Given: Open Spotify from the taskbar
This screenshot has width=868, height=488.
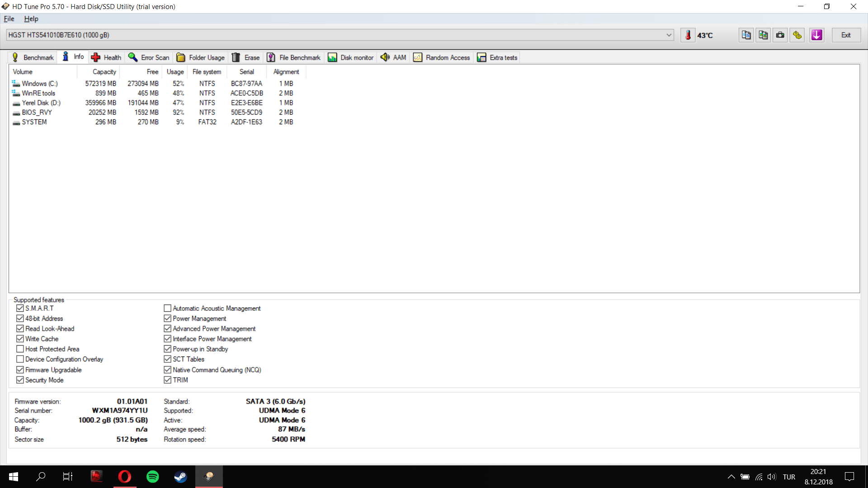Looking at the screenshot, I should point(153,477).
